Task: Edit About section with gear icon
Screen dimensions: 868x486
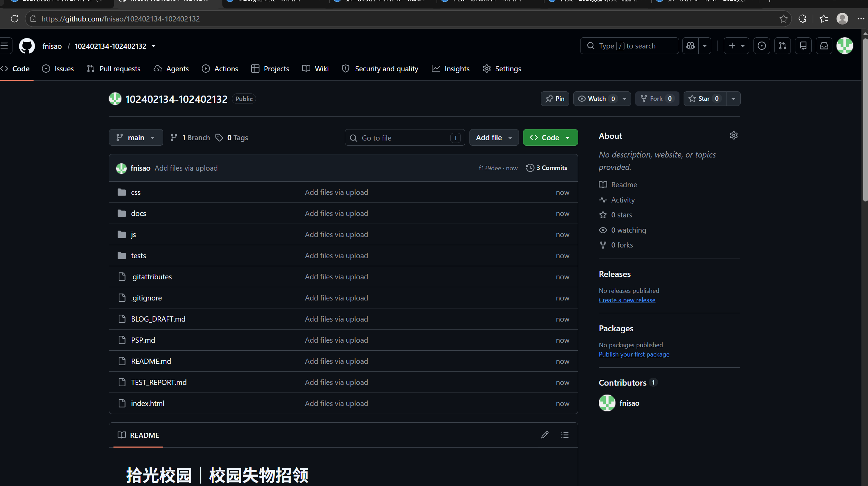Action: click(734, 135)
